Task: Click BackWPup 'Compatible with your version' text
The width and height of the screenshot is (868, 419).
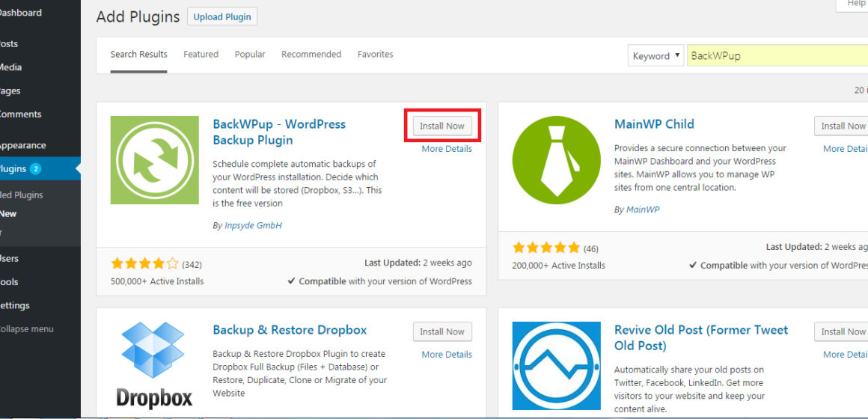Action: [x=380, y=281]
